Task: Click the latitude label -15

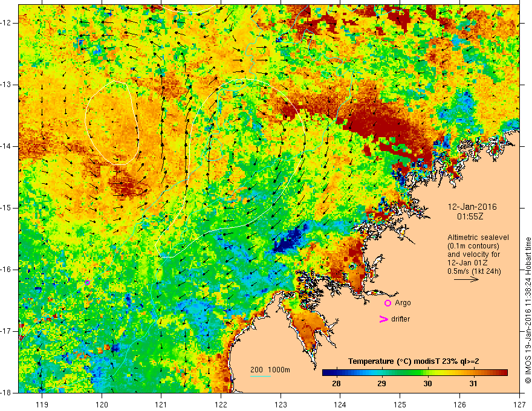Action: click(x=7, y=208)
